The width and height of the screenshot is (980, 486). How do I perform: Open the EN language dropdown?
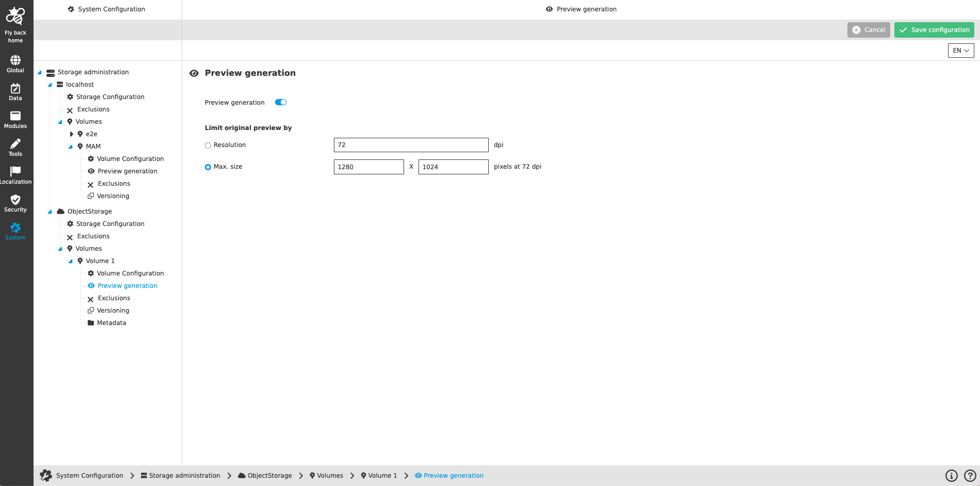960,50
